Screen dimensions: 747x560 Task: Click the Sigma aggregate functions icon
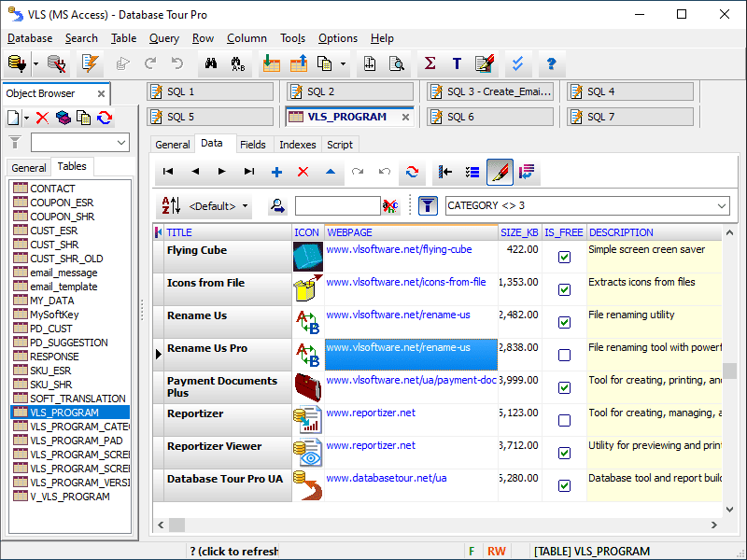[x=430, y=63]
